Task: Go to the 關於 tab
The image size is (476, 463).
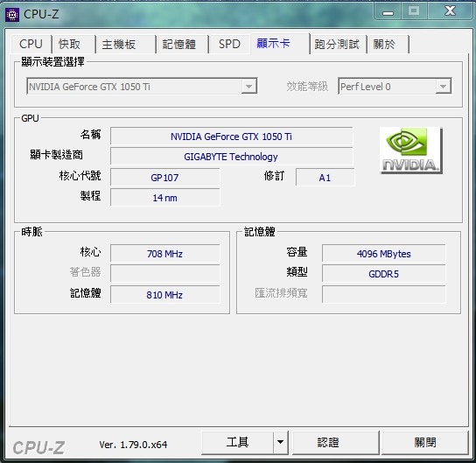Action: pos(388,45)
